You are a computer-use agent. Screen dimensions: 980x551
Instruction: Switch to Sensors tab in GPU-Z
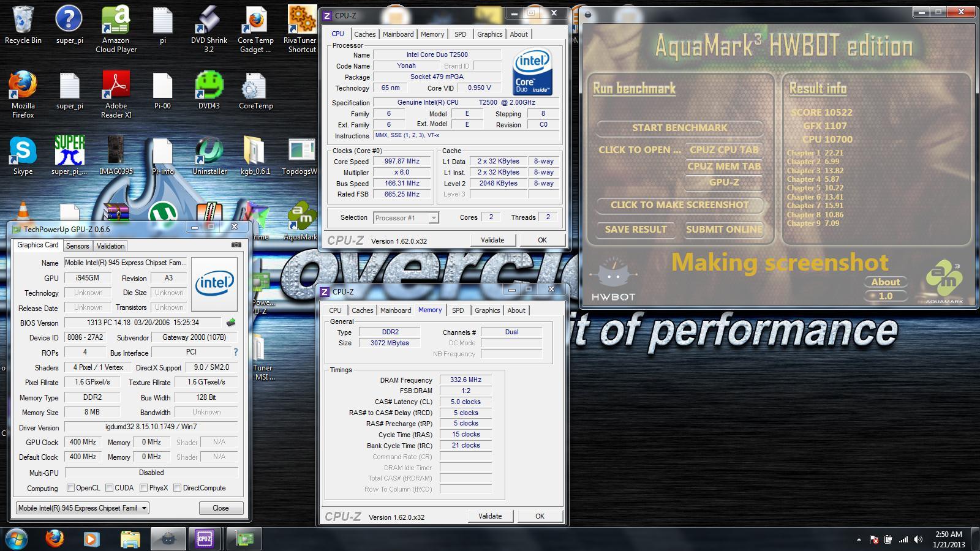(x=78, y=246)
